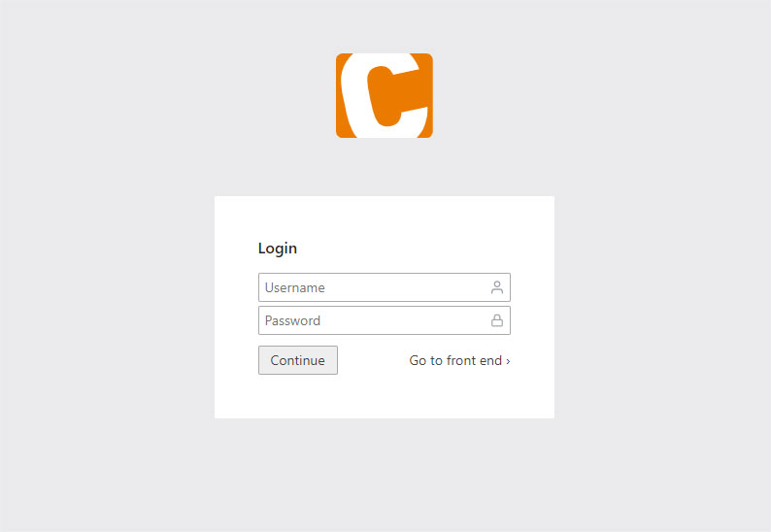The height and width of the screenshot is (532, 771).
Task: Click the Login heading text
Action: click(278, 249)
